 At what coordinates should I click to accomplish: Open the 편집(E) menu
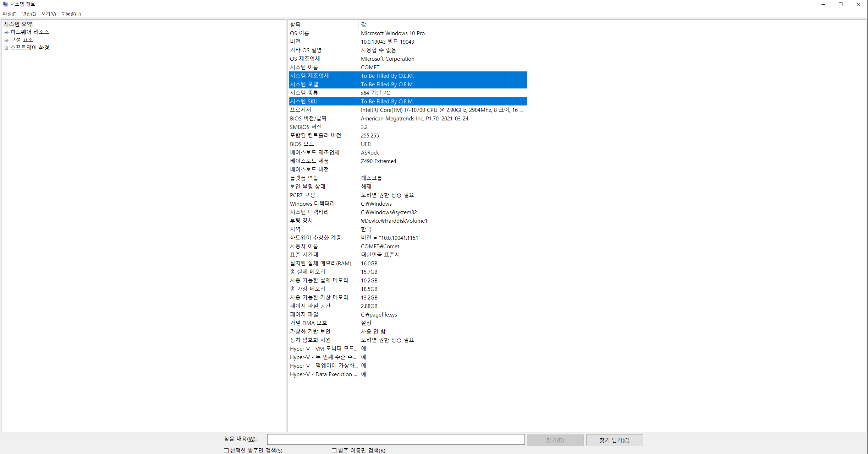pyautogui.click(x=29, y=14)
